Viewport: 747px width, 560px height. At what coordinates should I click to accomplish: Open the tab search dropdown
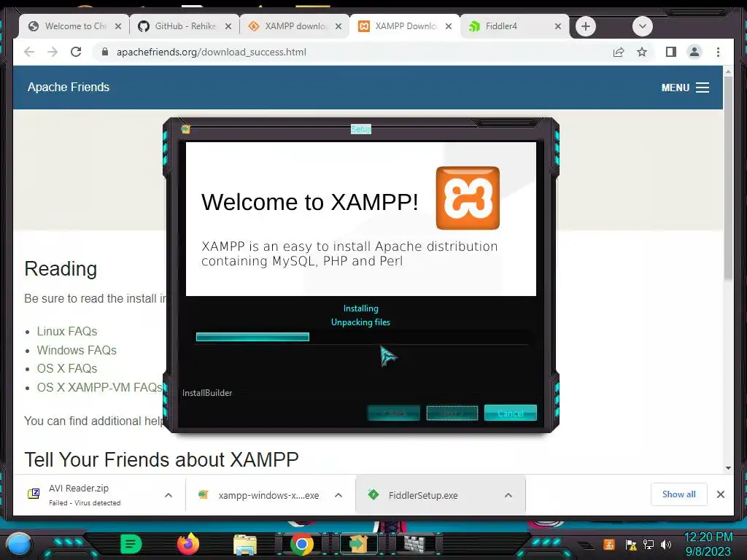(642, 26)
